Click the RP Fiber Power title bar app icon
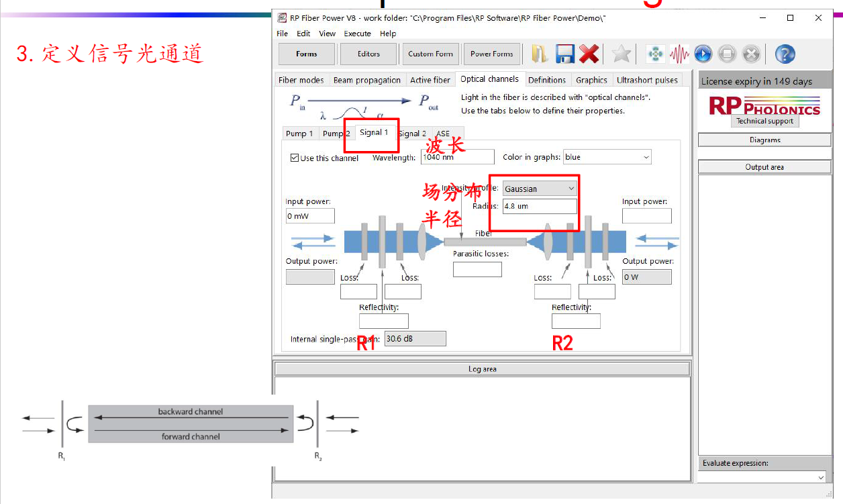 282,18
